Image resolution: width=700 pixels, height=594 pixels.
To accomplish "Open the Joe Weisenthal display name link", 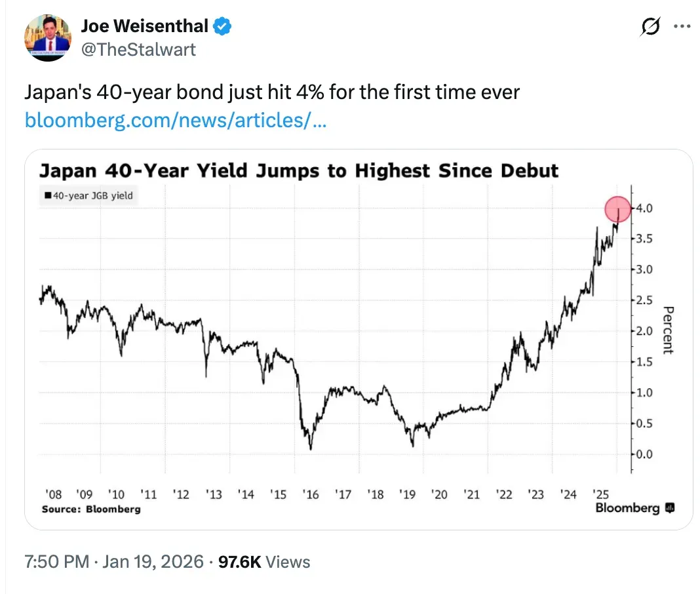I will click(x=144, y=26).
